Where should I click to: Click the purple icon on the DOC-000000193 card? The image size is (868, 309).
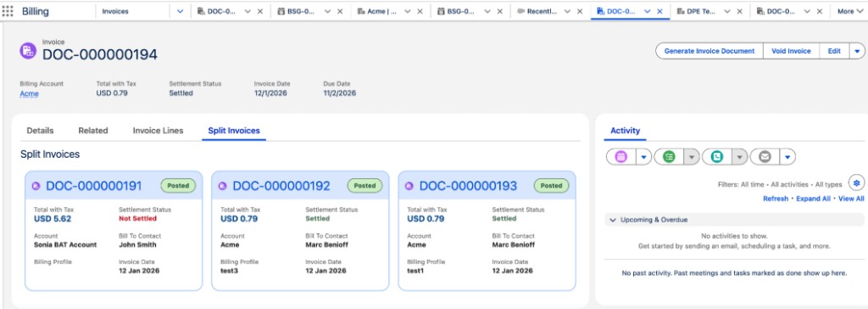(409, 186)
